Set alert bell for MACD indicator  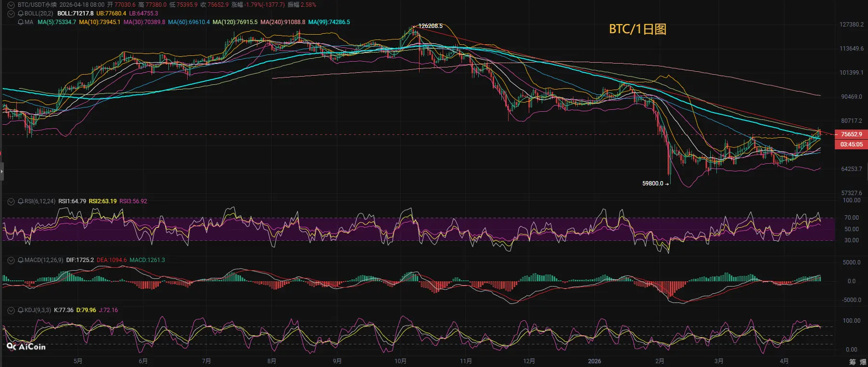coord(21,260)
